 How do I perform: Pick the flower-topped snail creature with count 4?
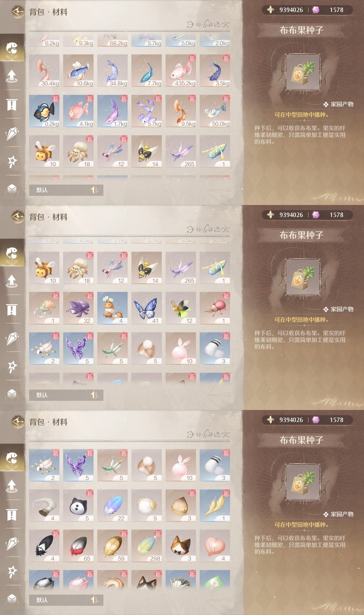click(x=112, y=308)
